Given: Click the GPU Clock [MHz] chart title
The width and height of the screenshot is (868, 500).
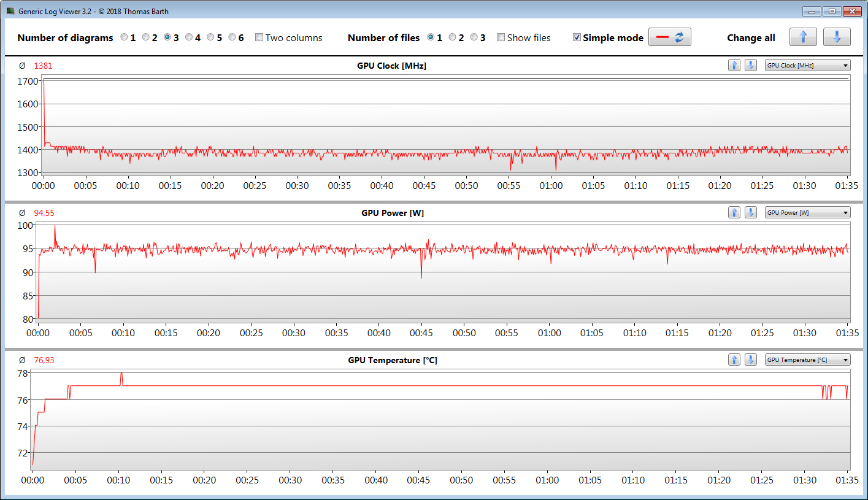Looking at the screenshot, I should pyautogui.click(x=391, y=66).
